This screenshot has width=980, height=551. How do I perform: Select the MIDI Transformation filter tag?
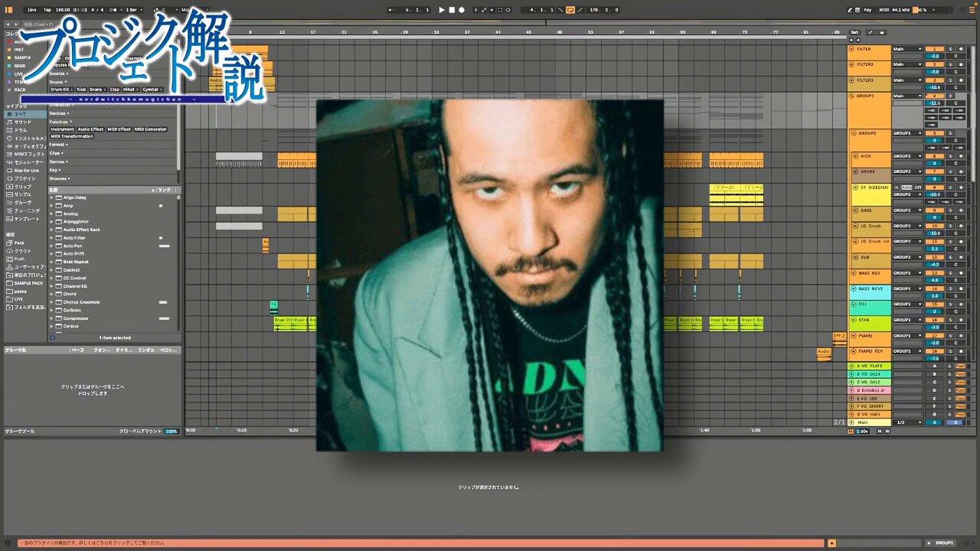tap(72, 136)
